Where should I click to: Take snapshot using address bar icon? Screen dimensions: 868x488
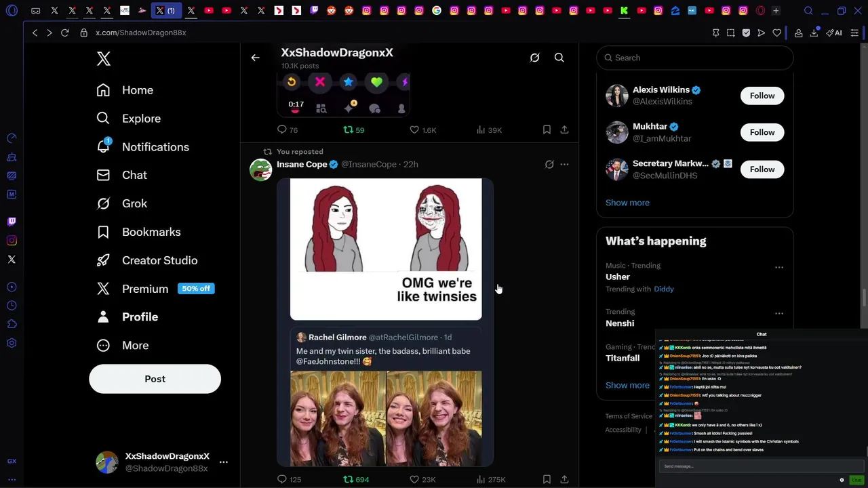pyautogui.click(x=730, y=33)
